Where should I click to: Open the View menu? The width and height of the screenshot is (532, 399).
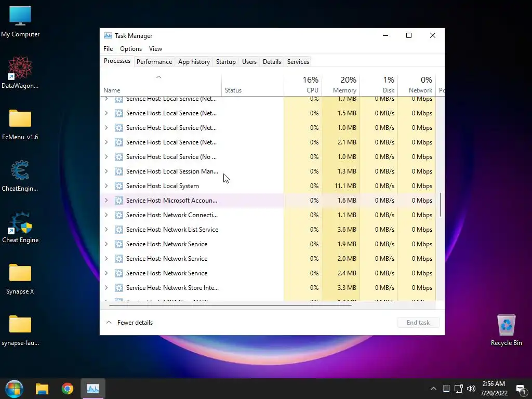pyautogui.click(x=155, y=49)
